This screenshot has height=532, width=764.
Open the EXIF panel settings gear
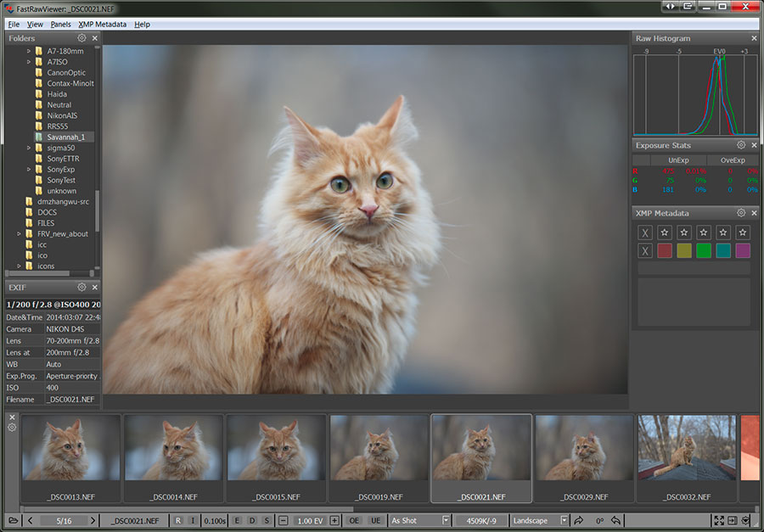pos(81,287)
